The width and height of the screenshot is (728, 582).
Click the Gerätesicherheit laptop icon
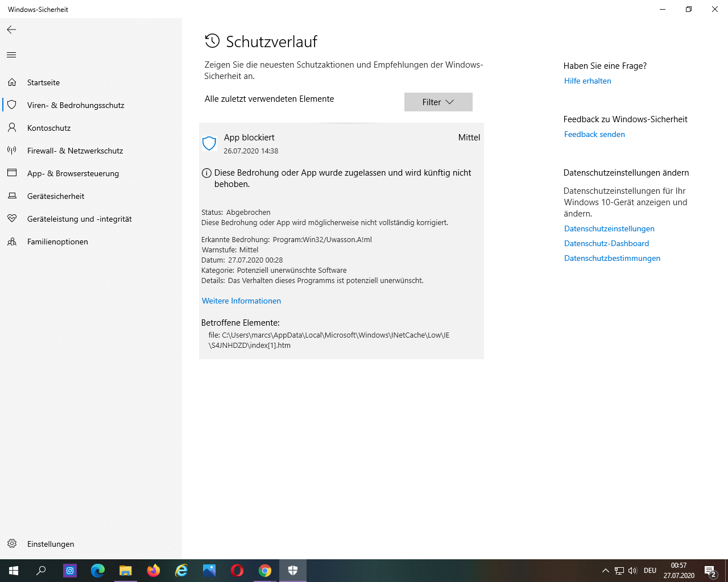point(12,196)
